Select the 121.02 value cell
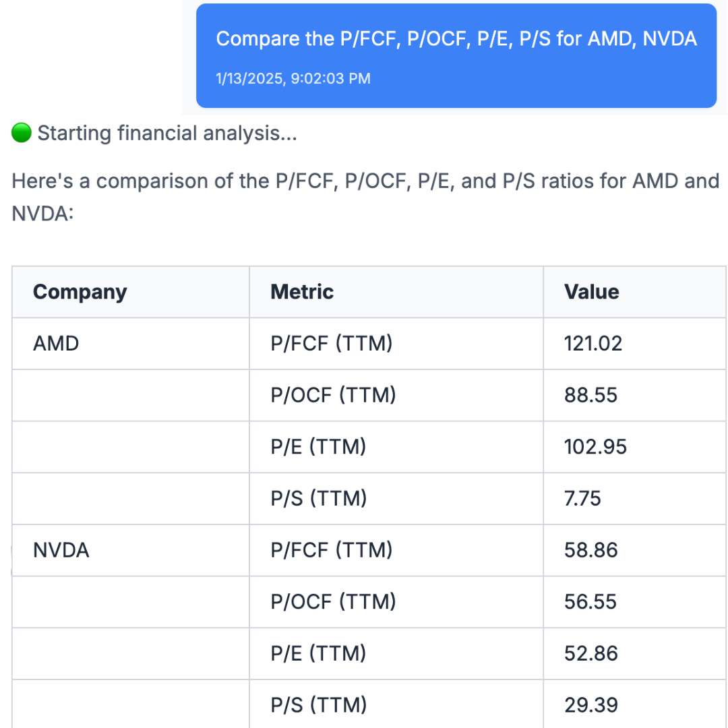The image size is (728, 728). (593, 344)
